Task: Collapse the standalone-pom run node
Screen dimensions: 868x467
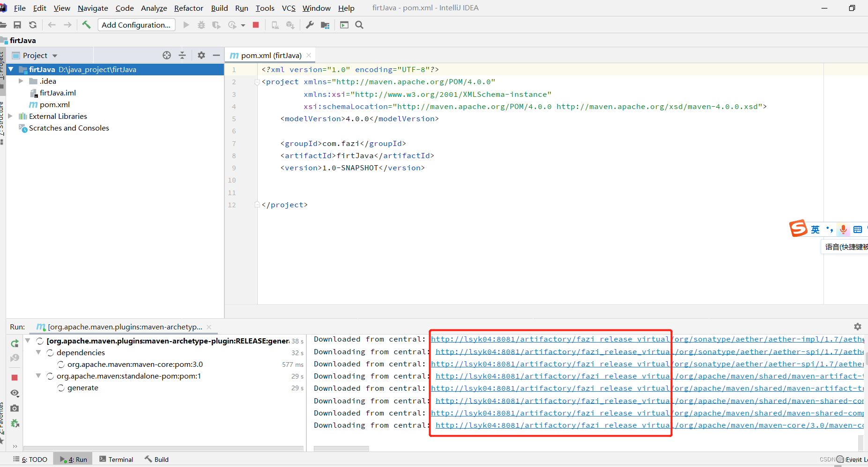Action: (x=38, y=376)
